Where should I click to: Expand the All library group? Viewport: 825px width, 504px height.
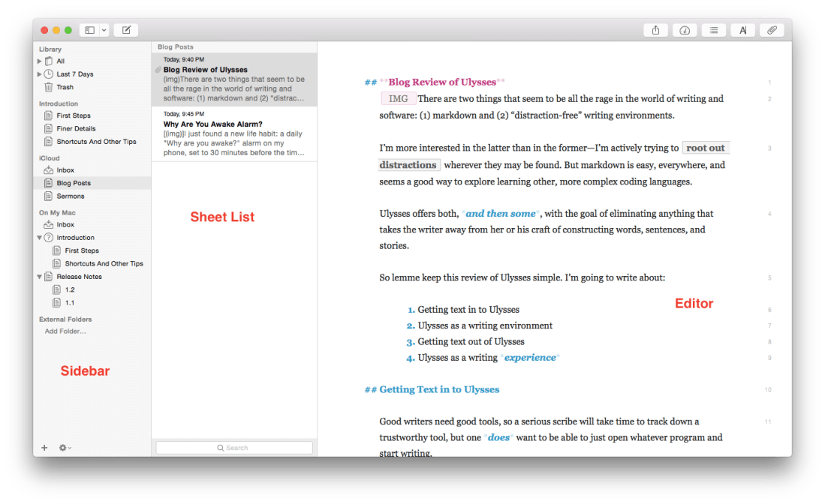40,61
